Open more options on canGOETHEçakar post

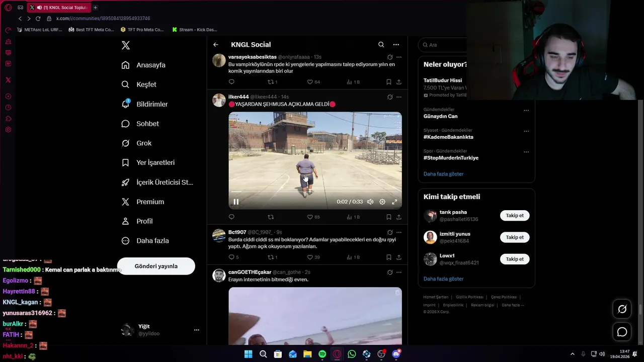tap(399, 273)
